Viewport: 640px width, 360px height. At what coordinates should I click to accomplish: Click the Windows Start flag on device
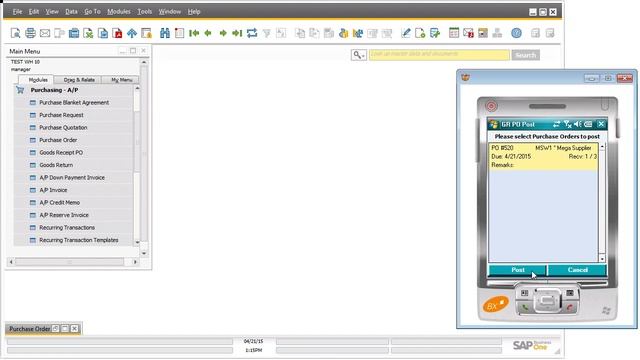[x=493, y=124]
